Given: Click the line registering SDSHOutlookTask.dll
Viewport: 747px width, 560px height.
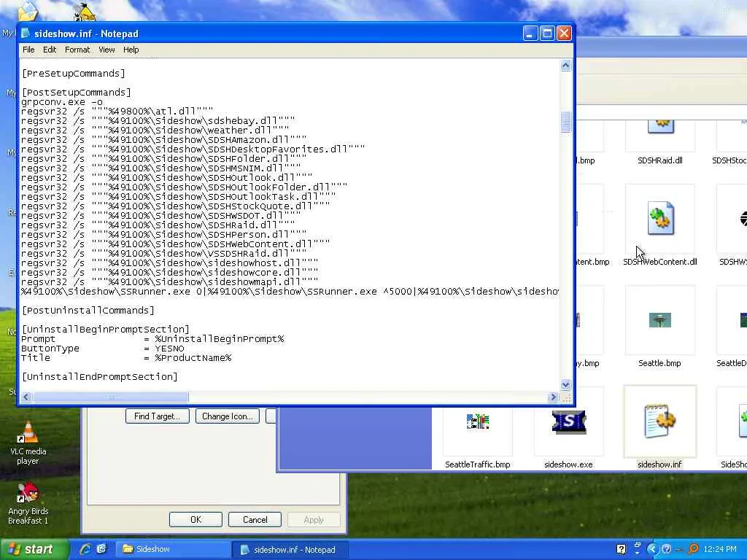Looking at the screenshot, I should 179,197.
